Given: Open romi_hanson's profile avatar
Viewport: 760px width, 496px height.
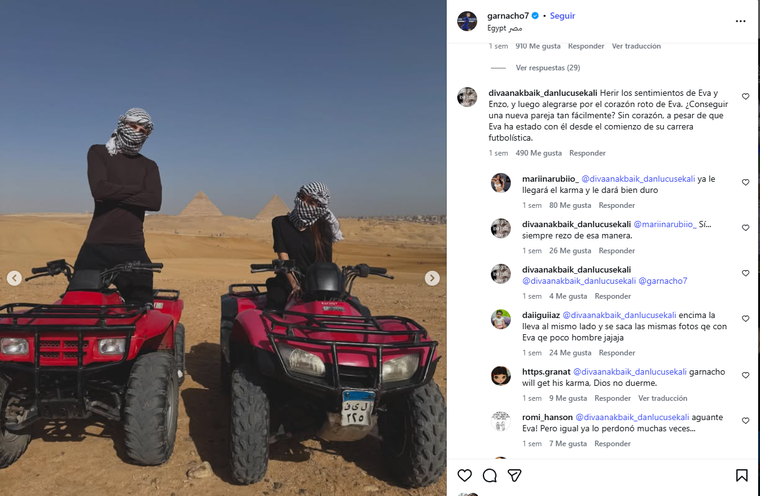Looking at the screenshot, I should pyautogui.click(x=501, y=421).
